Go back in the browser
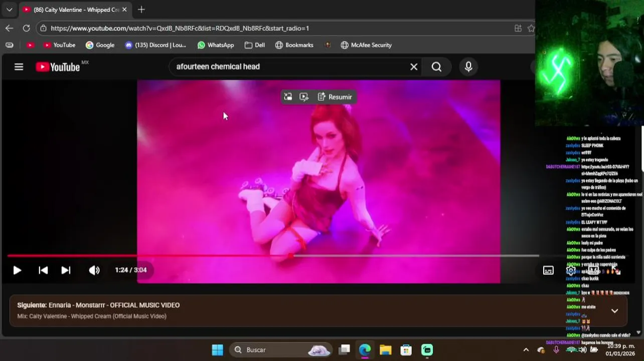Screen dimensions: 644x361 [9, 28]
